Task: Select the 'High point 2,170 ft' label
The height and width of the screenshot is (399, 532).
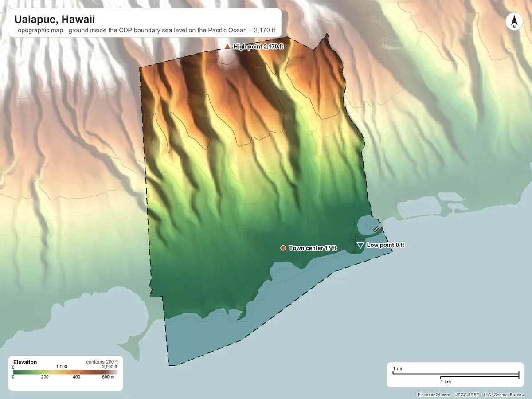Action: click(258, 47)
